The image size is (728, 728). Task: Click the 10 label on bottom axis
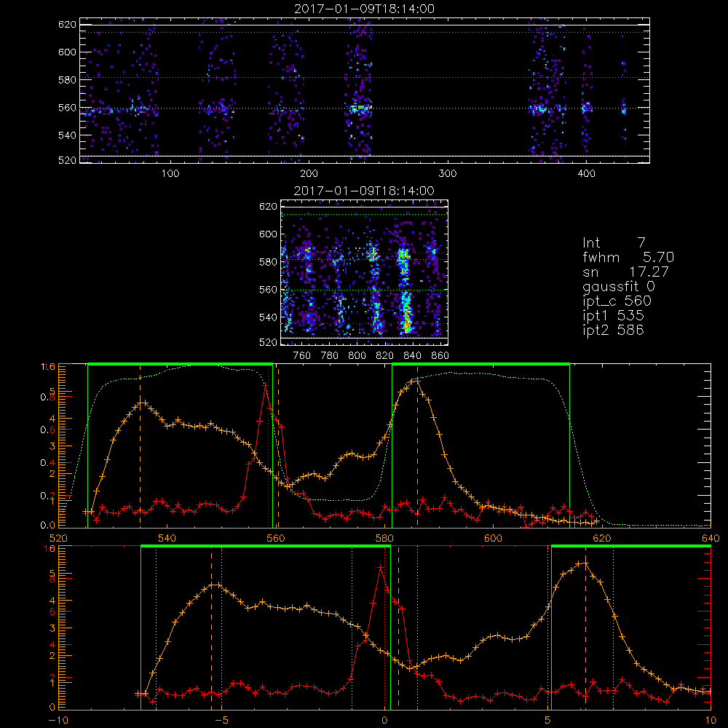coord(711,720)
